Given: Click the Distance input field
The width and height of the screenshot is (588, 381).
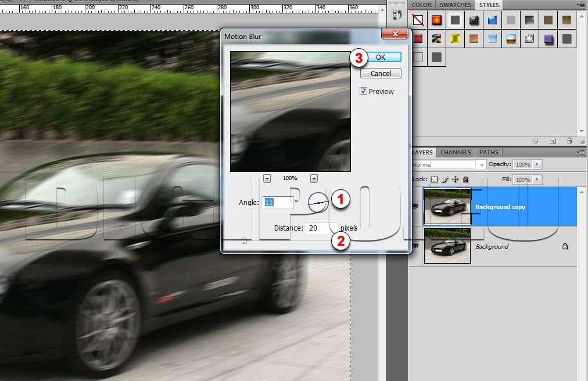Looking at the screenshot, I should 322,228.
